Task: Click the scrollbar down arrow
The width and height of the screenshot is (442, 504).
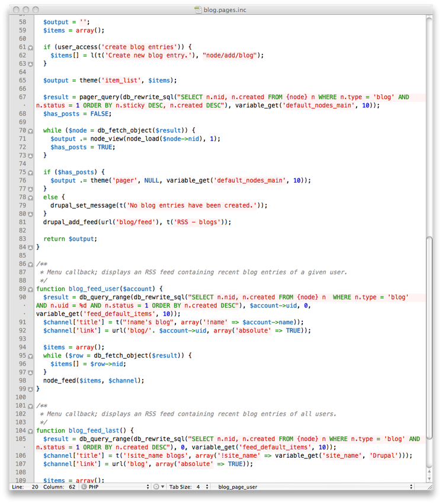Action: pyautogui.click(x=429, y=479)
